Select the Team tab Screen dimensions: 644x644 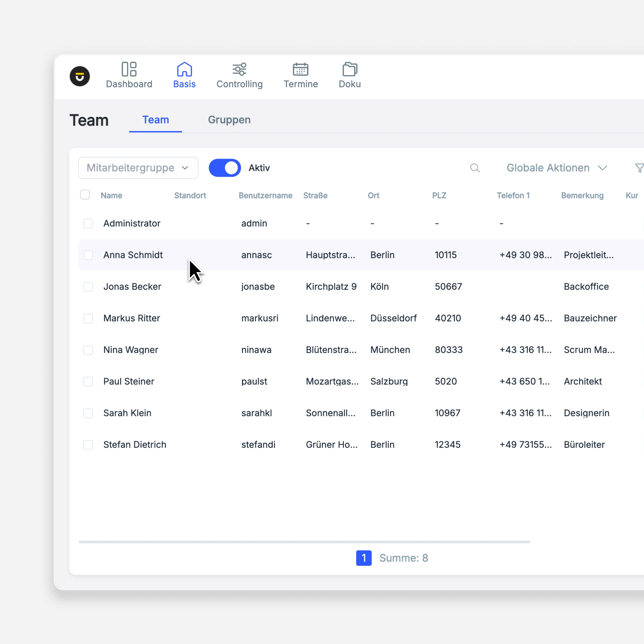(x=155, y=120)
